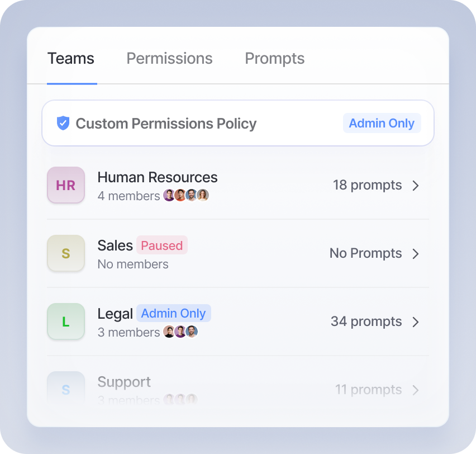Click Legal team member avatars group
The image size is (476, 454).
[x=180, y=332]
